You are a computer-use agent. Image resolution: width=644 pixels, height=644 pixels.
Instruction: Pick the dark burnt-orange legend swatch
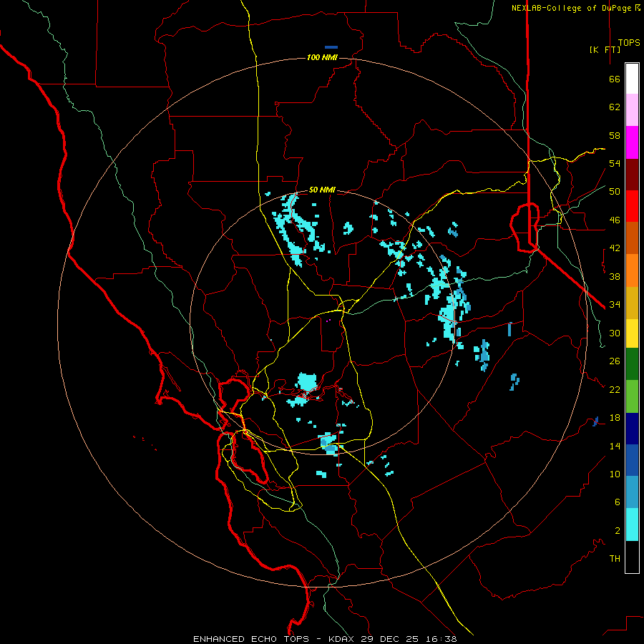tap(632, 238)
